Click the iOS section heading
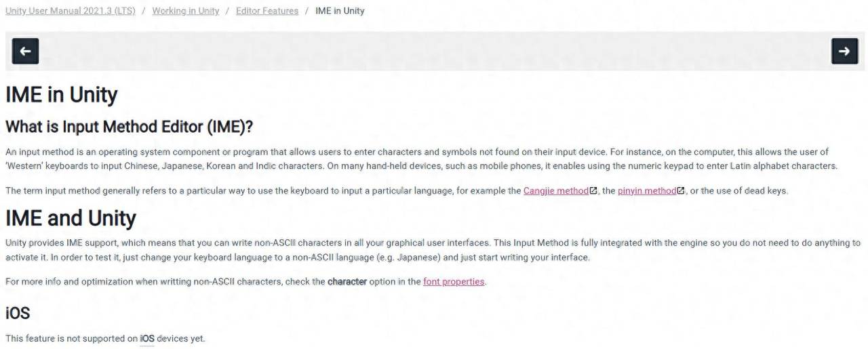The height and width of the screenshot is (349, 868). click(18, 312)
